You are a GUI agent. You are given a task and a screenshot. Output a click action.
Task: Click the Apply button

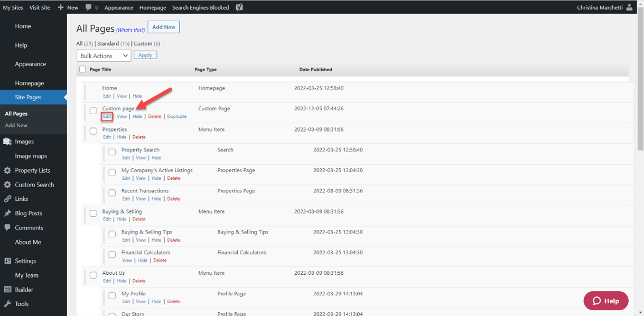click(x=145, y=55)
